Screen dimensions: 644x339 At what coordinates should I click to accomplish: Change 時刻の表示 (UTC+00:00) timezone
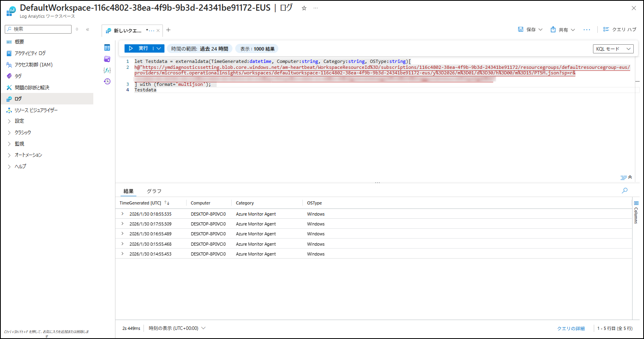tap(177, 328)
